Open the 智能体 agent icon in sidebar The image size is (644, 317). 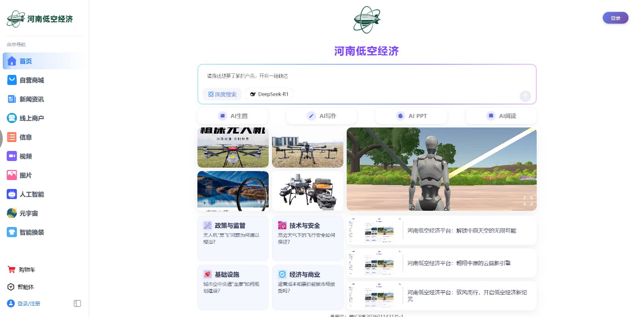click(x=11, y=287)
